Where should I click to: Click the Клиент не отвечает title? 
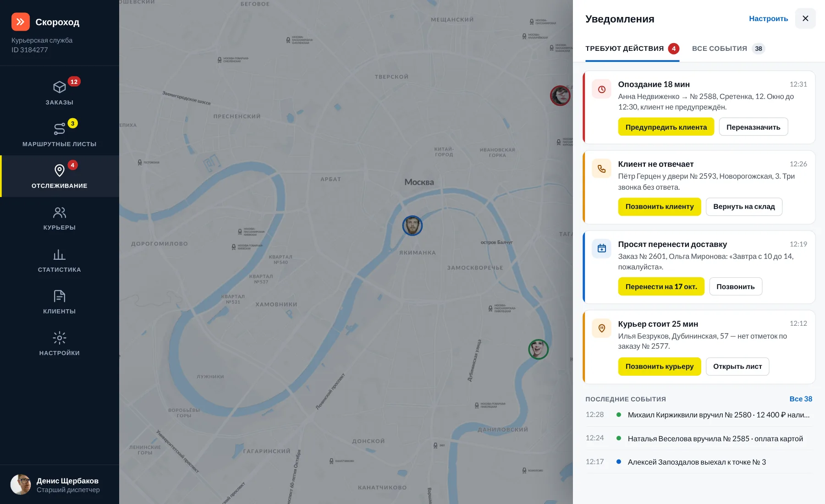pos(655,164)
